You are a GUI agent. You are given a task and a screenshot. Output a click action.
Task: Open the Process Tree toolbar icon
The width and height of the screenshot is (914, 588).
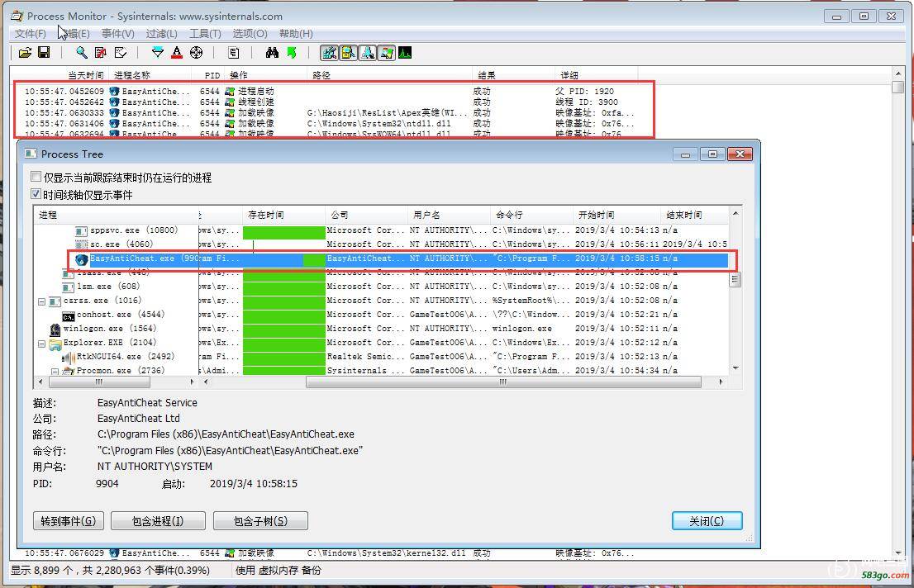tap(234, 53)
